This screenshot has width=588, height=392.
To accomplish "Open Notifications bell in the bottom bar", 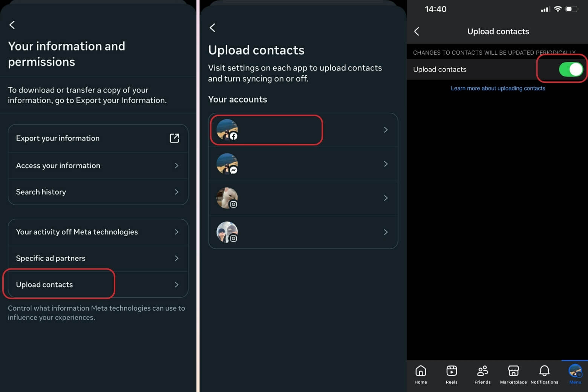I will 544,374.
